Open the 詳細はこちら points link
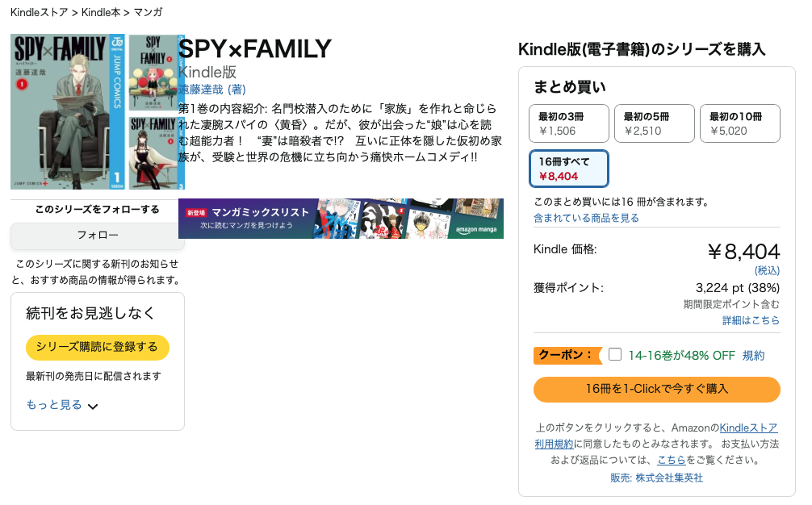This screenshot has height=505, width=812. pyautogui.click(x=751, y=320)
